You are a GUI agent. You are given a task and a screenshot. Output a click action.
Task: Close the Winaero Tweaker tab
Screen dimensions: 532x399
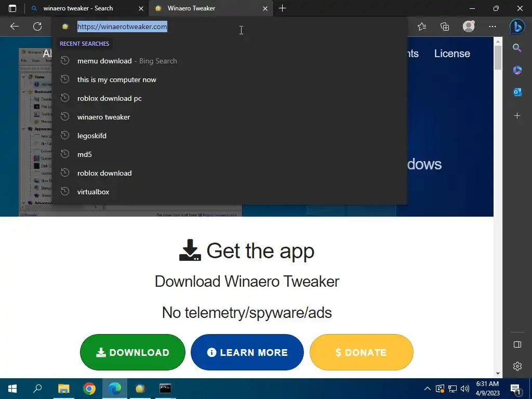(x=265, y=8)
